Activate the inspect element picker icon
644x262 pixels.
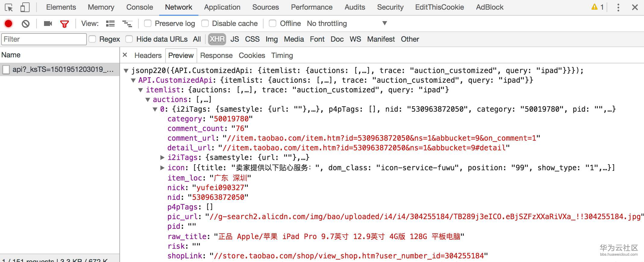(9, 7)
